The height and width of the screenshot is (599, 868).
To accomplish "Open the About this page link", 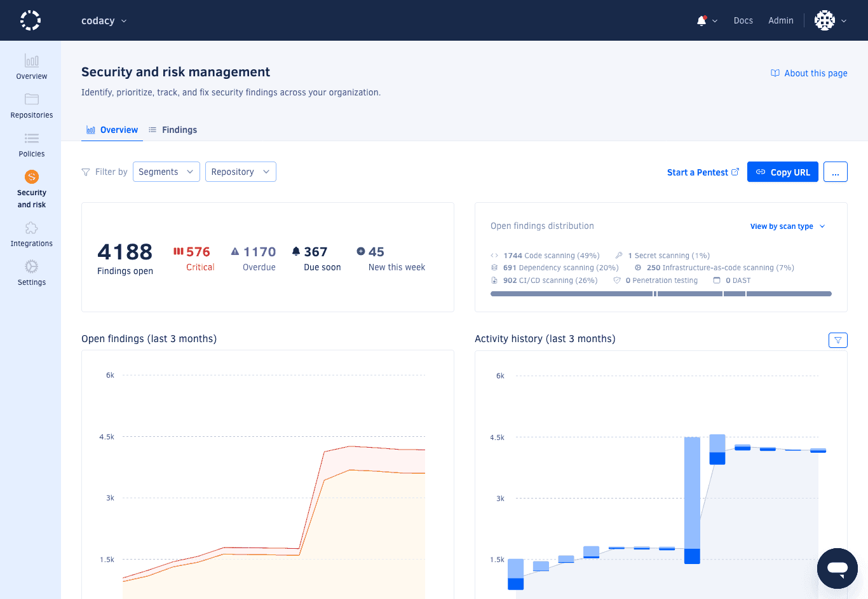I will coord(808,72).
